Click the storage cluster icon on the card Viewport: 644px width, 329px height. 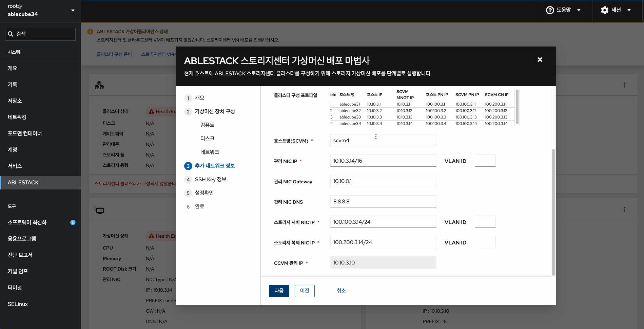(x=99, y=85)
